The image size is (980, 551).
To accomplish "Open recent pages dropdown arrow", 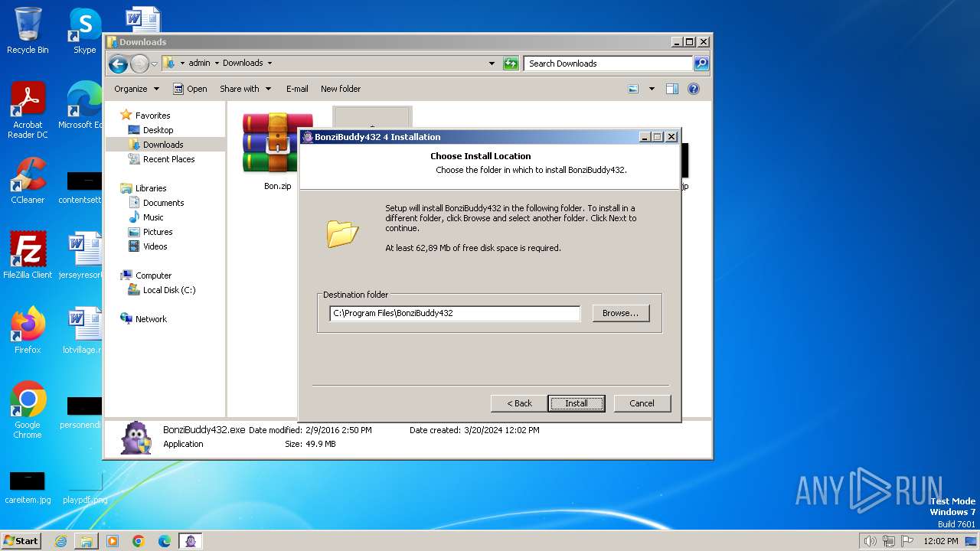I will tap(155, 64).
